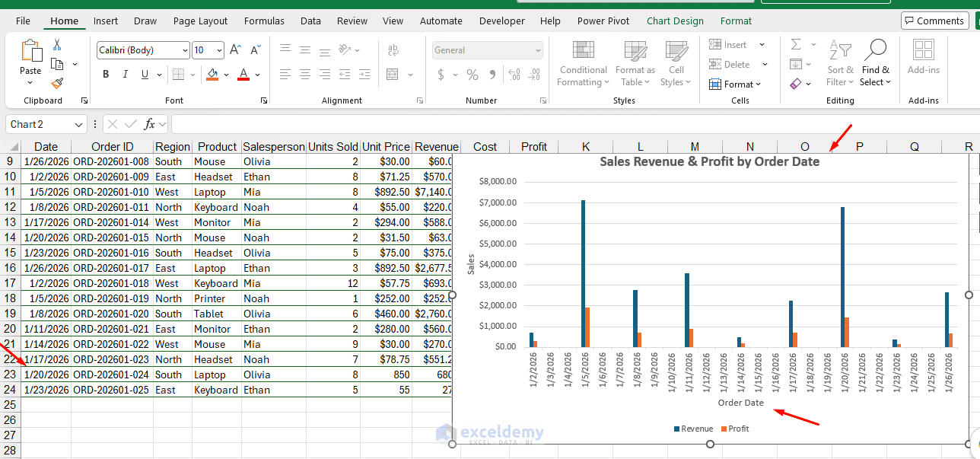Toggle Wrap Text

393,49
